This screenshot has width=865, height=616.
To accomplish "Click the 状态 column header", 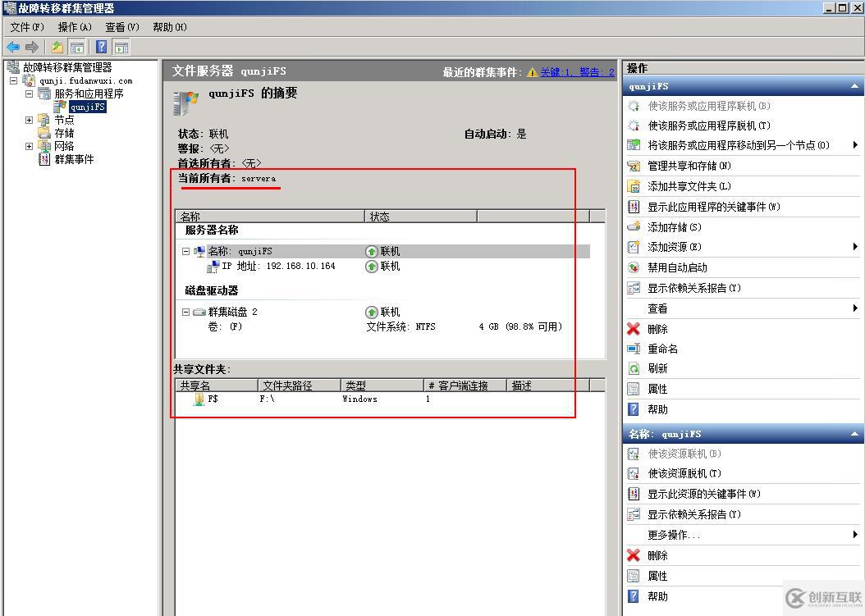I will [421, 217].
